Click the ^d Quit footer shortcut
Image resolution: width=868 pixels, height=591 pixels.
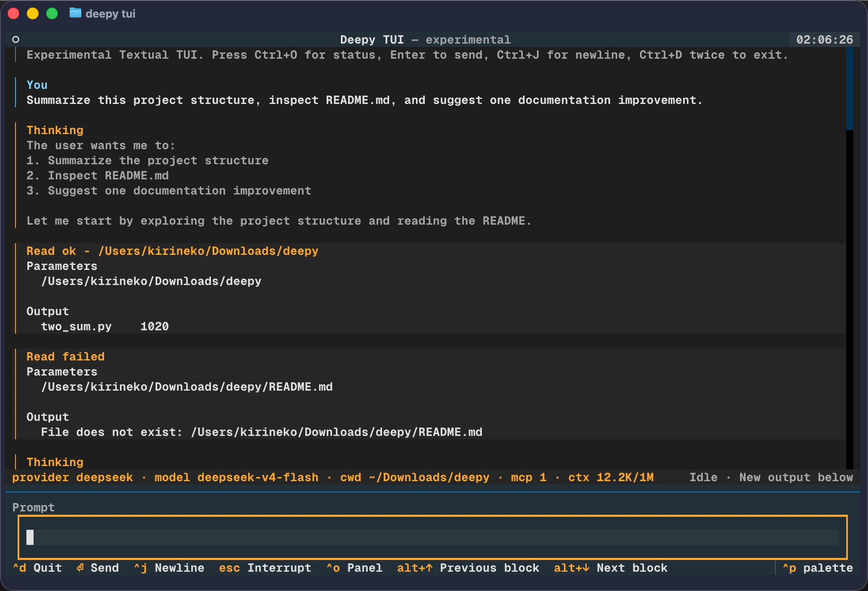point(37,568)
